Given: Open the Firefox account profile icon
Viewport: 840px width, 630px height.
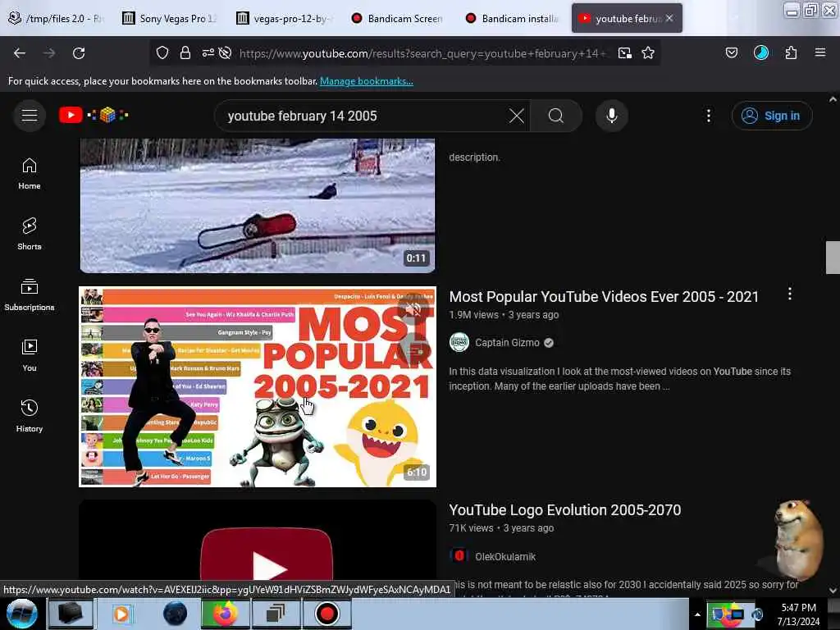Looking at the screenshot, I should (x=761, y=52).
